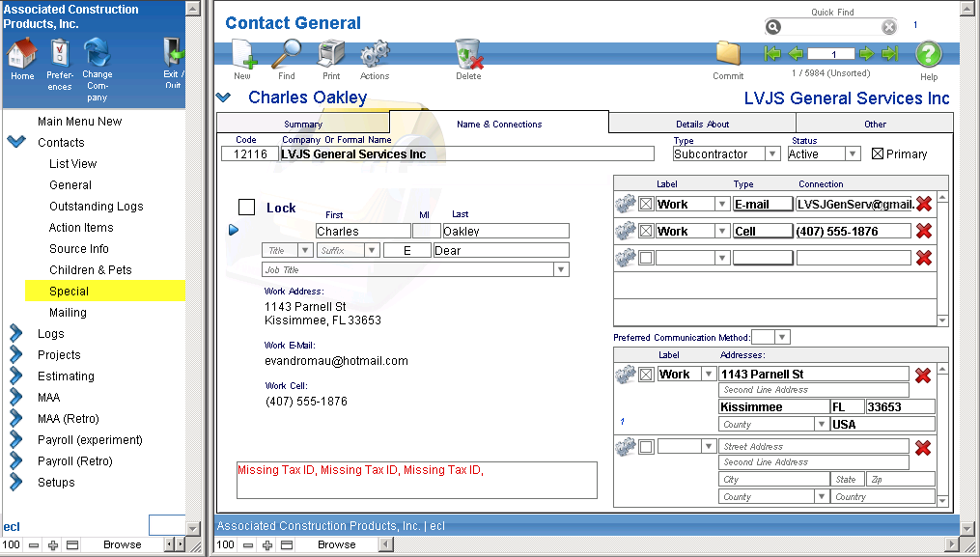Open Preferred Communication Method dropdown
Screen dimensions: 980x557
coord(782,337)
